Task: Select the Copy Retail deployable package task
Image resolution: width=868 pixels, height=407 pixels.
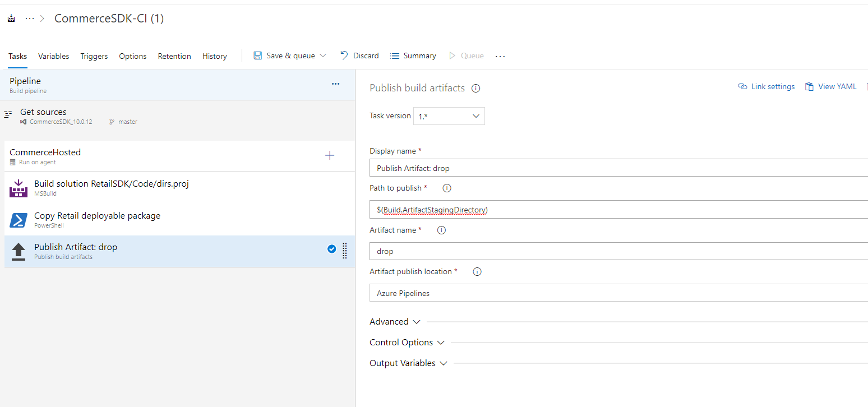Action: point(179,220)
